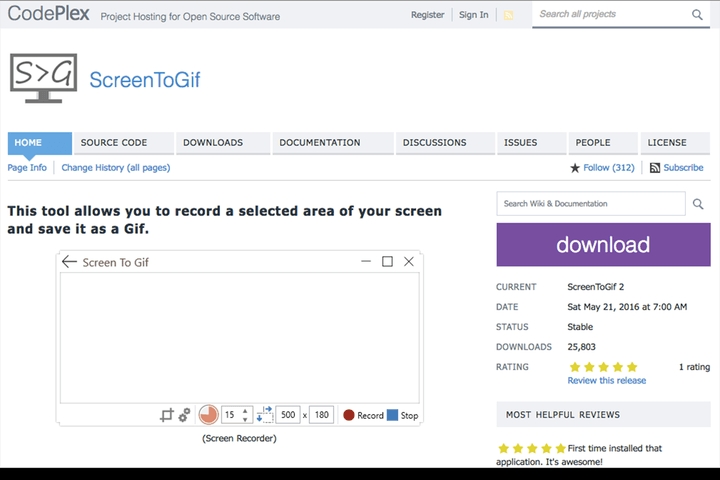Click the back arrow in Screen To Gif window
The height and width of the screenshot is (480, 720).
tap(69, 262)
